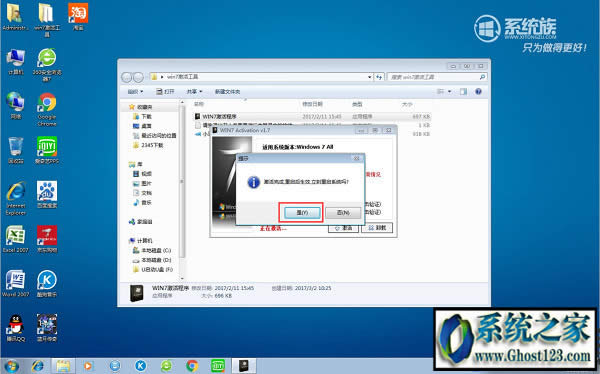Open the win7激活工具 folder on desktop
The width and height of the screenshot is (600, 374).
click(x=47, y=20)
